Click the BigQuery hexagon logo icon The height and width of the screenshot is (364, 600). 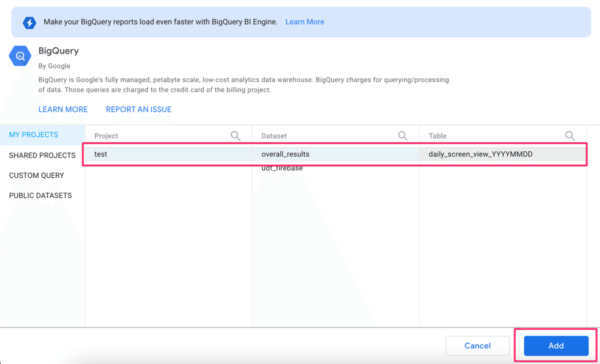pyautogui.click(x=20, y=56)
